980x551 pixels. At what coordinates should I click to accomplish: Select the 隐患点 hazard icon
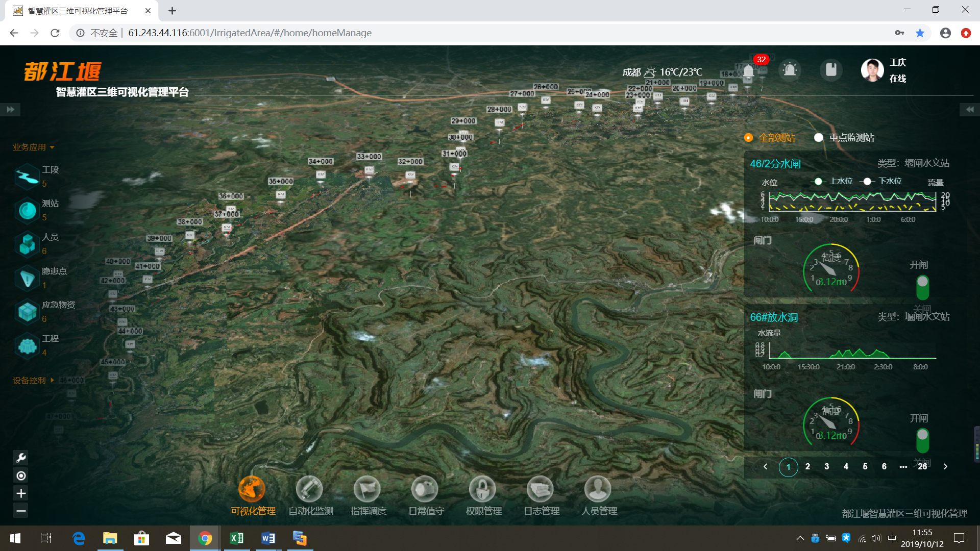pyautogui.click(x=27, y=278)
